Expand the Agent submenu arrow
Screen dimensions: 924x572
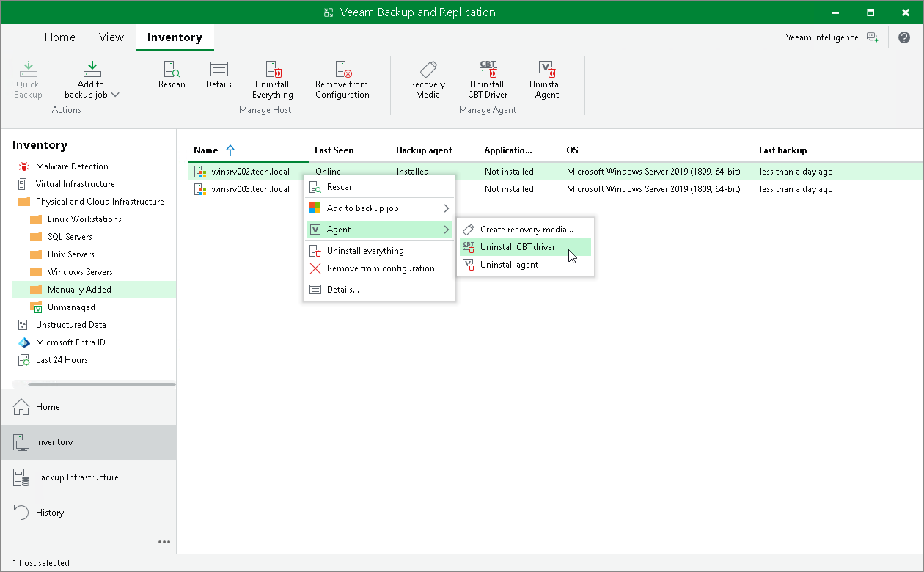447,230
